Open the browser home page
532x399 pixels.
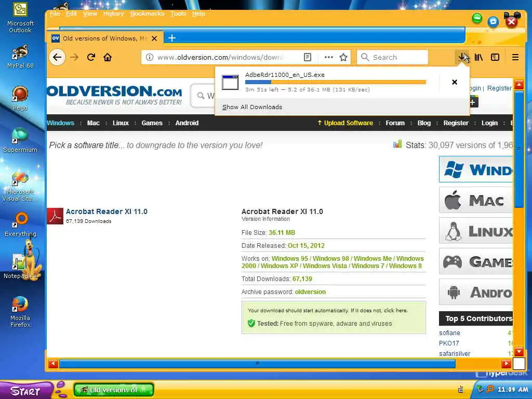tap(108, 57)
